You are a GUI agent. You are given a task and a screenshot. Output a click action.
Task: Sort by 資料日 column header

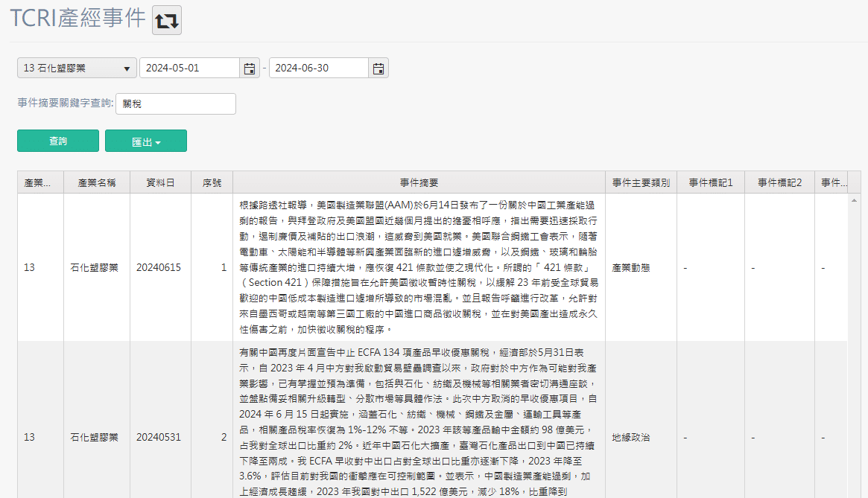click(160, 182)
